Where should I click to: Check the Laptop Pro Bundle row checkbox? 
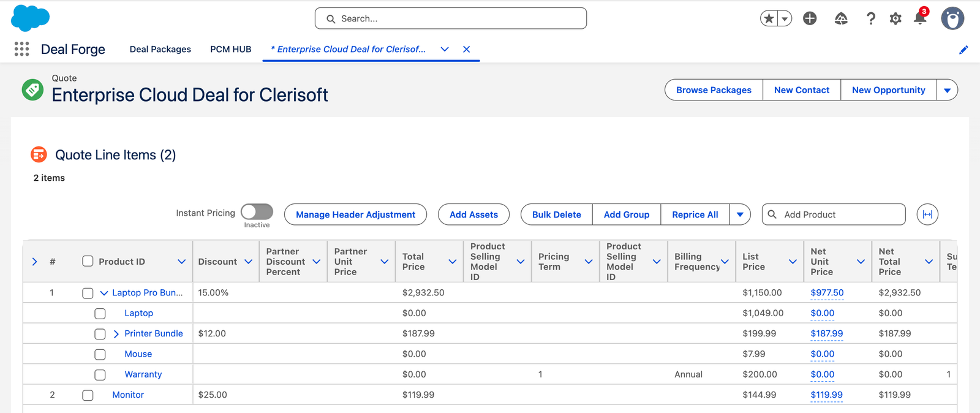pos(88,293)
